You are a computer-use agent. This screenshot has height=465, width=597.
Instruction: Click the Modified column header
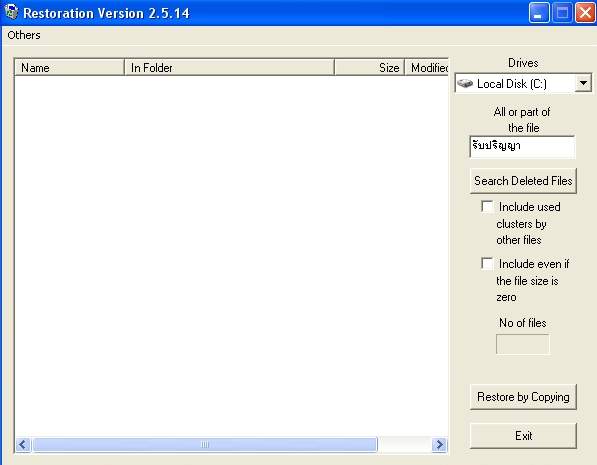(426, 67)
